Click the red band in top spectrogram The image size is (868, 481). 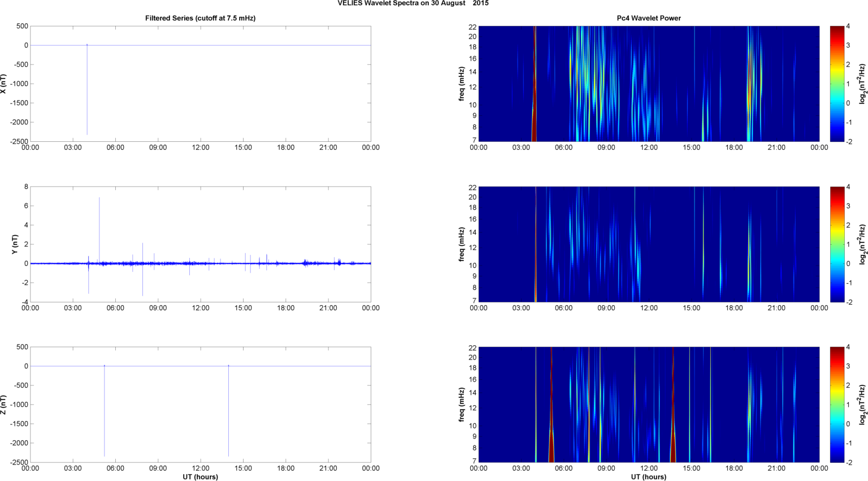tap(534, 85)
